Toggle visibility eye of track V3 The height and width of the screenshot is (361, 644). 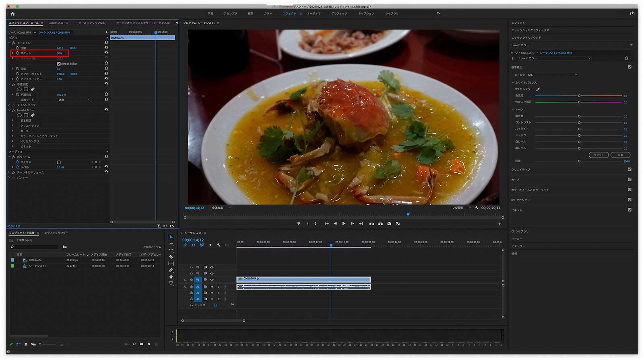212,267
